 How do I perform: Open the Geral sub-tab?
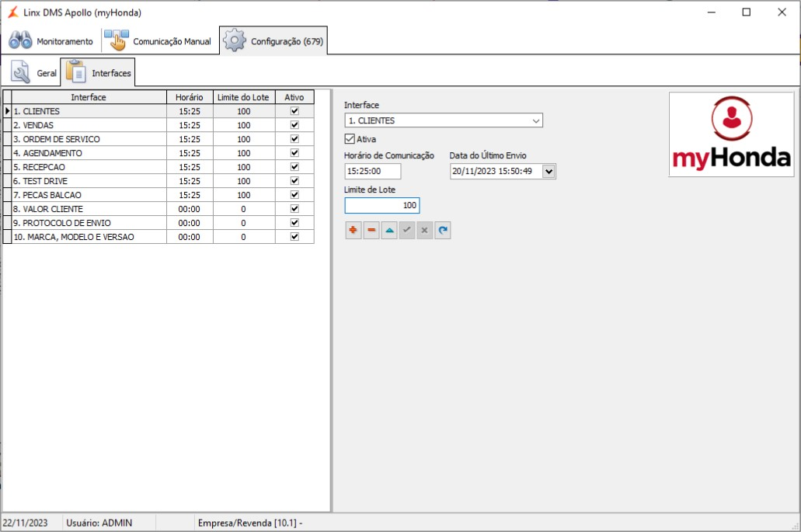click(x=33, y=73)
